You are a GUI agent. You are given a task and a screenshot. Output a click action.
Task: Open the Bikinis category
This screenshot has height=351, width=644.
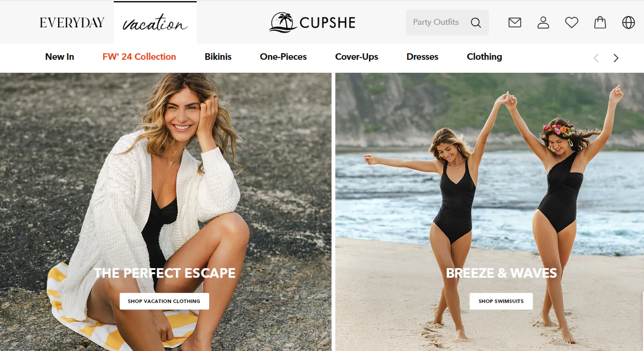(218, 57)
